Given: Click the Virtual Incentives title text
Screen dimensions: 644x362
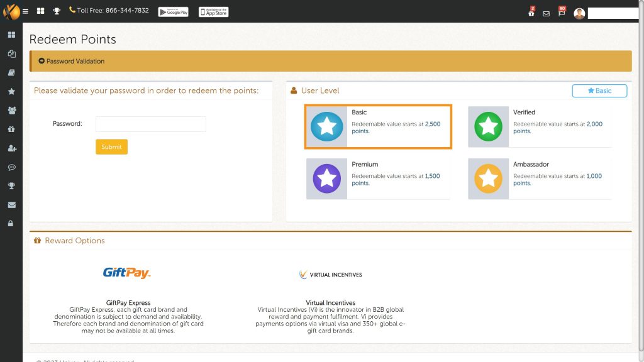Looking at the screenshot, I should tap(331, 303).
